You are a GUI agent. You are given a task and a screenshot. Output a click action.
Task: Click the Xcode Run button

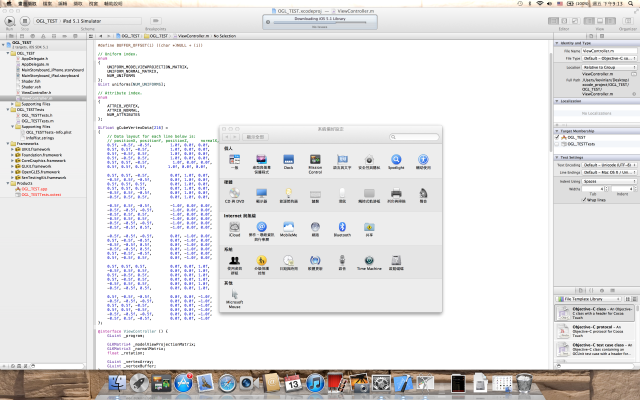[9, 21]
